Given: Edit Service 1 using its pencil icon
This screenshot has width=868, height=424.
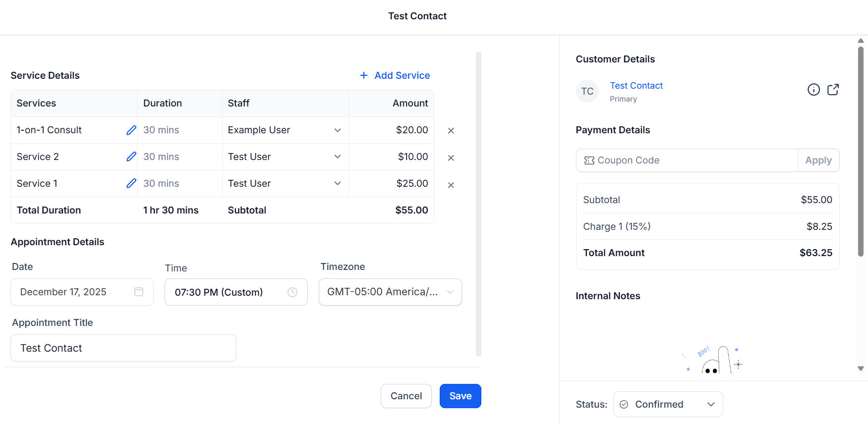Looking at the screenshot, I should pyautogui.click(x=131, y=184).
